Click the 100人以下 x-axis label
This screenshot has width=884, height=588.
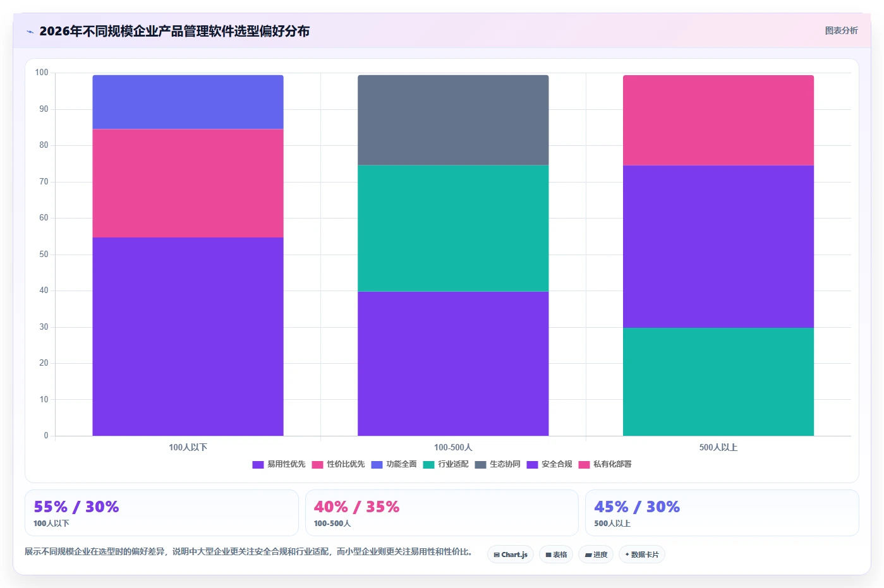coord(188,447)
